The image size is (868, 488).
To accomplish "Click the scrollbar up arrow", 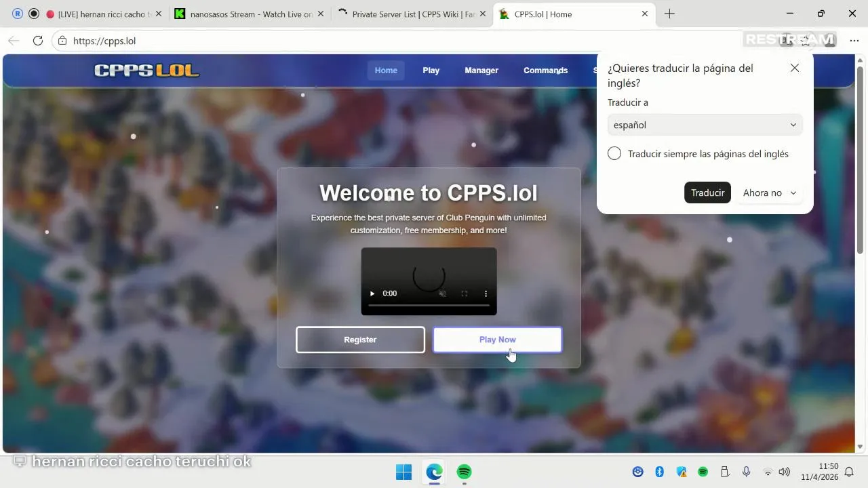I will [x=860, y=60].
